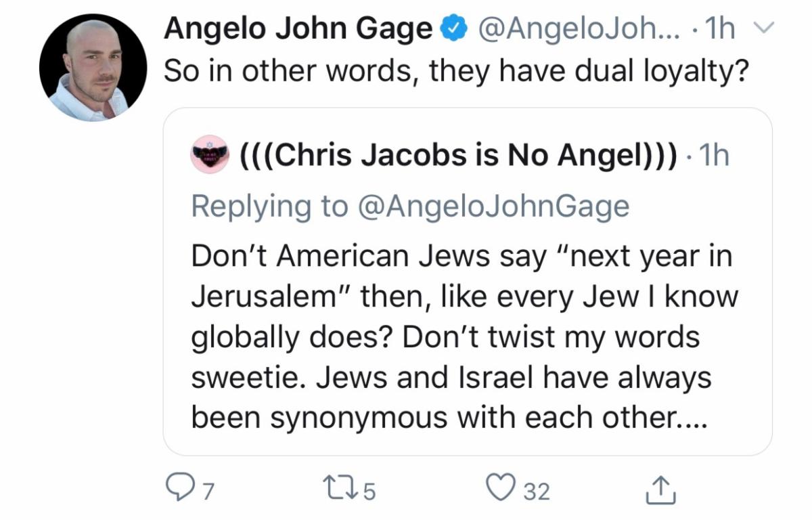Open the share menu icon
The image size is (812, 522).
pyautogui.click(x=662, y=487)
